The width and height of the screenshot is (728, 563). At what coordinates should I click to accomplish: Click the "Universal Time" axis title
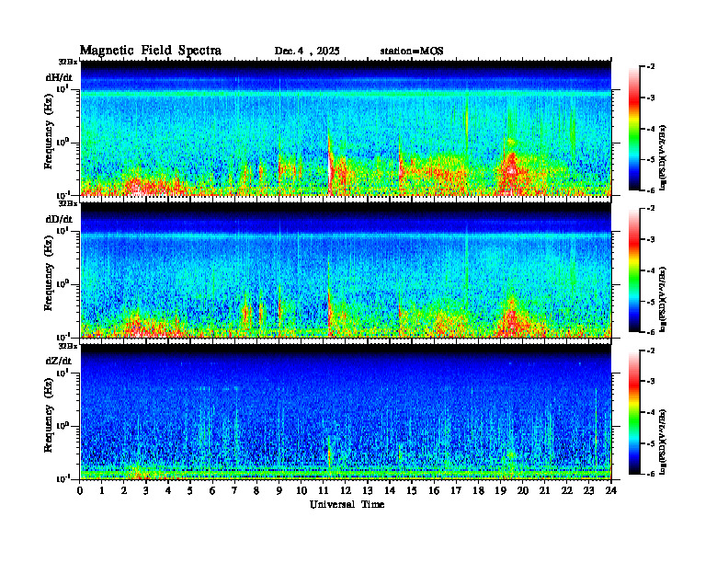coord(347,504)
